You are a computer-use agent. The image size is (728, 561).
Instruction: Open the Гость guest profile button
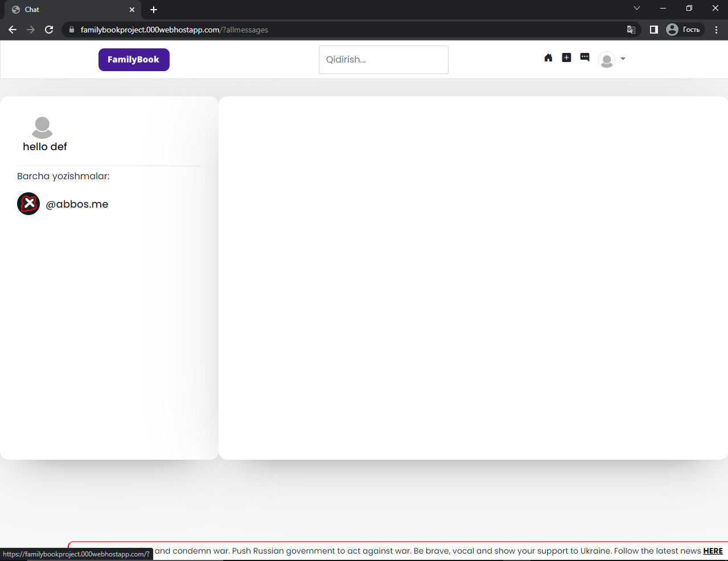[684, 30]
